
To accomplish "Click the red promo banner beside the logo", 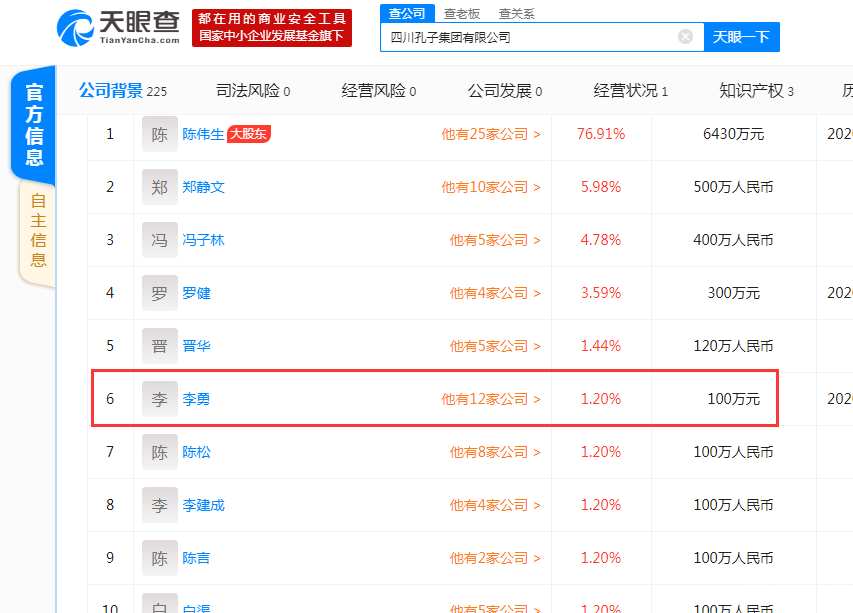I will pyautogui.click(x=271, y=27).
